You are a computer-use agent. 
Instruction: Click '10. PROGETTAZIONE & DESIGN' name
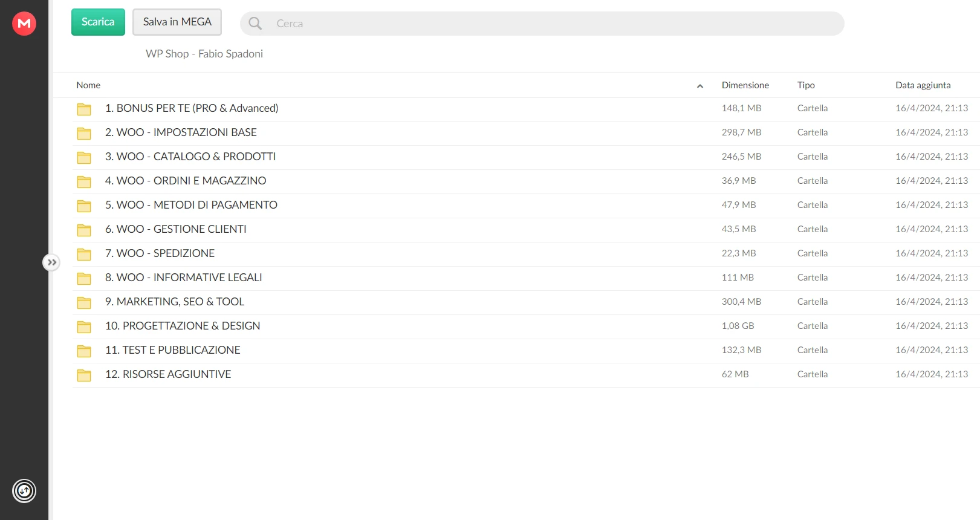click(183, 326)
